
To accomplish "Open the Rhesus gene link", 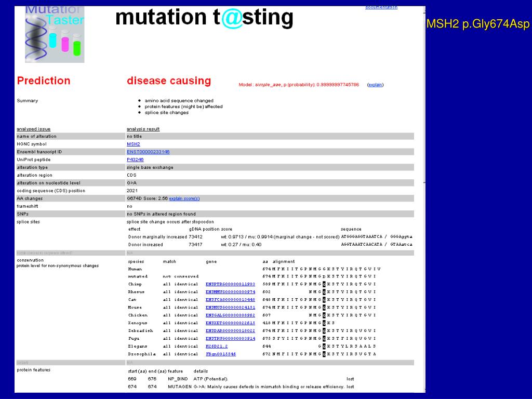I will tap(230, 292).
